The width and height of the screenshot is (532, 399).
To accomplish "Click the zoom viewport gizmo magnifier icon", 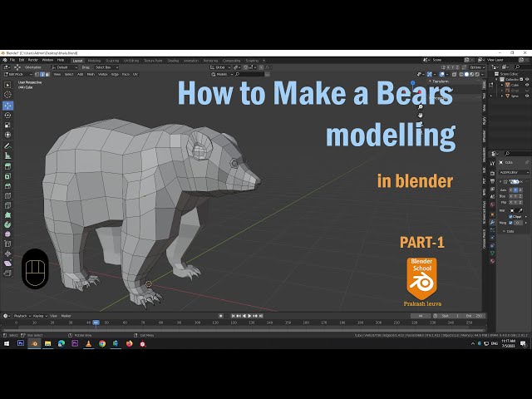I will pos(421,107).
